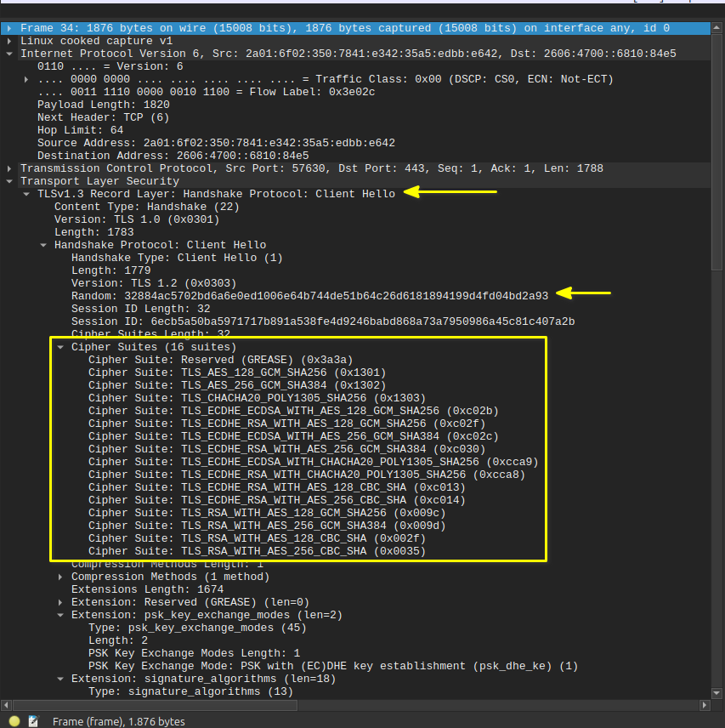
Task: Select TLS_RSA_WITH_AES_128_GCM_SHA256 (0x009c) row
Action: (x=267, y=514)
